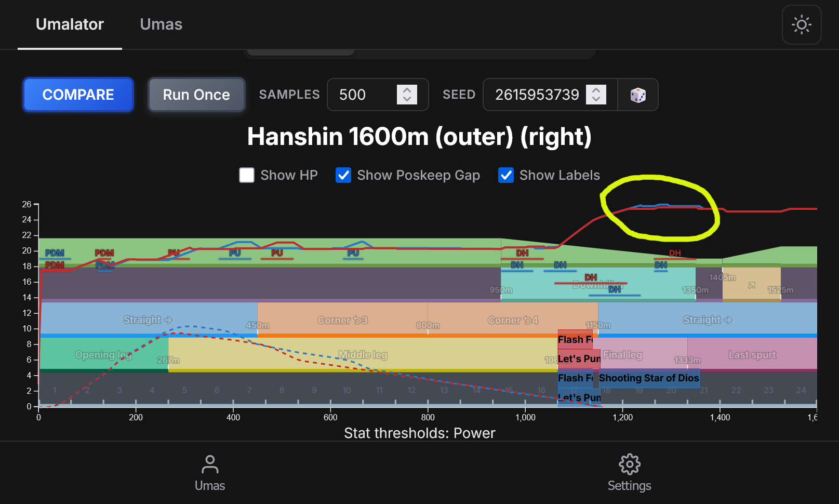Click the Shooting Star of Dios skill label
Viewport: 839px width, 504px height.
[x=649, y=378]
